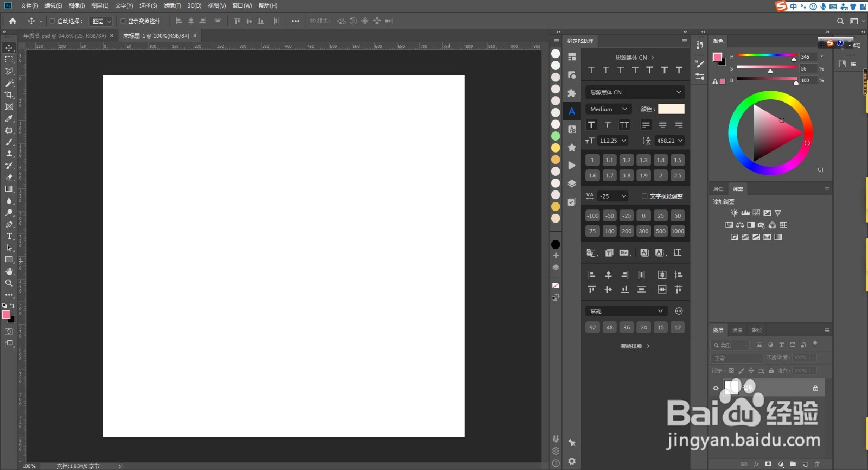Open the 常规 preset dropdown

click(x=627, y=311)
